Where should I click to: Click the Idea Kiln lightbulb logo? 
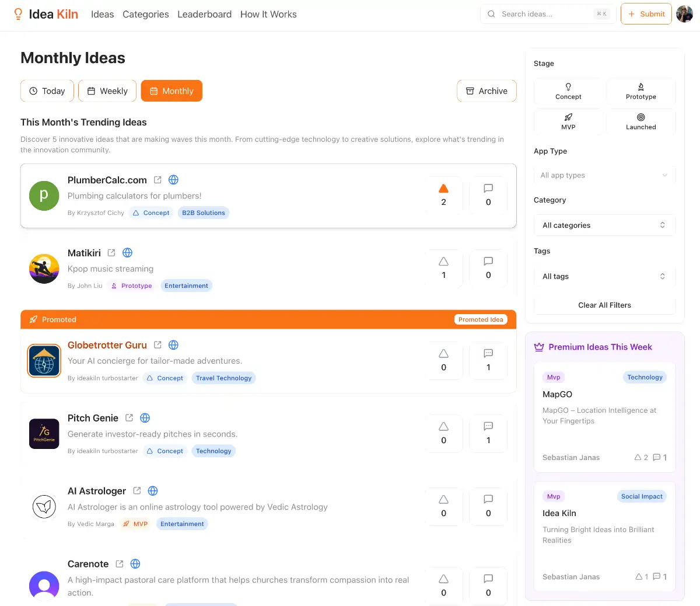click(18, 14)
